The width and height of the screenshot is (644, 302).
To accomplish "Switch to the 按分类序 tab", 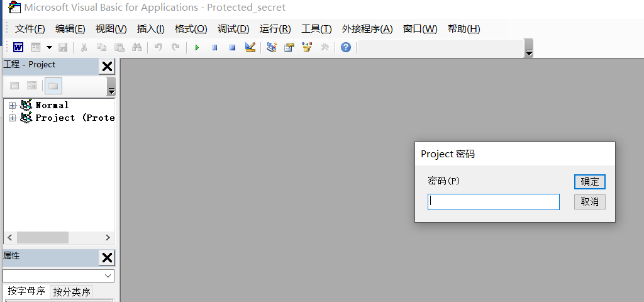I will pyautogui.click(x=72, y=292).
